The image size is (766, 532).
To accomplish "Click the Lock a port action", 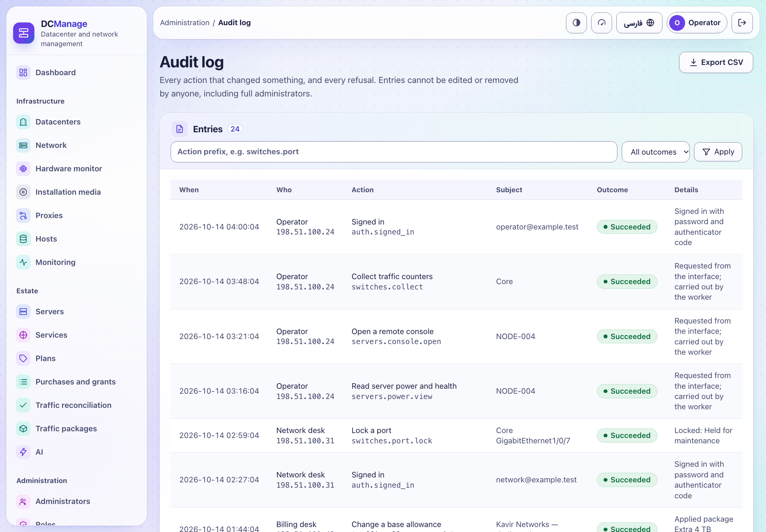I will pos(371,430).
